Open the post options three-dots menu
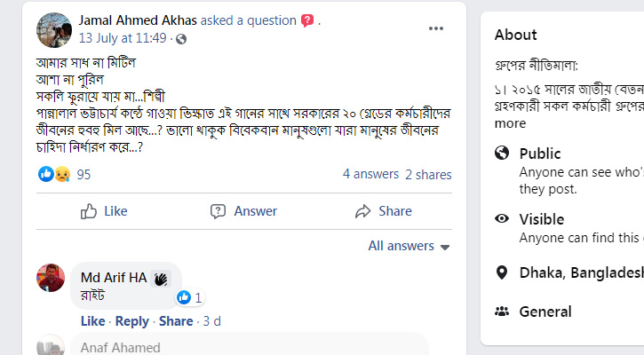 click(x=435, y=28)
